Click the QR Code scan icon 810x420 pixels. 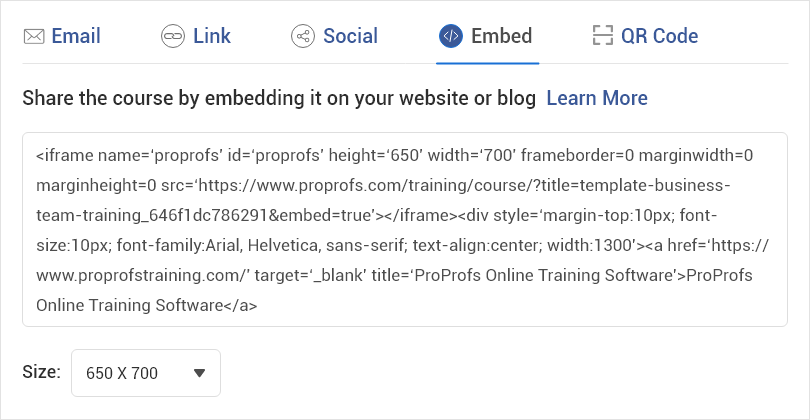pyautogui.click(x=602, y=37)
